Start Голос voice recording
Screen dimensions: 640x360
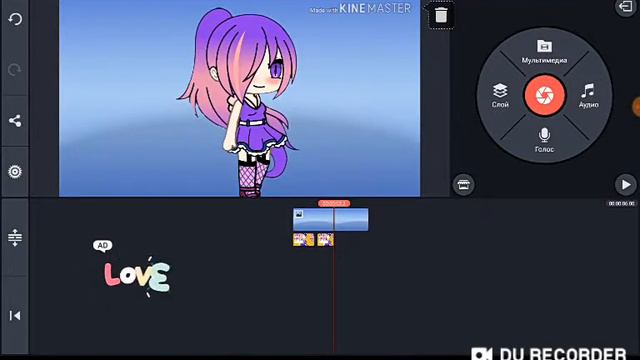(x=544, y=140)
